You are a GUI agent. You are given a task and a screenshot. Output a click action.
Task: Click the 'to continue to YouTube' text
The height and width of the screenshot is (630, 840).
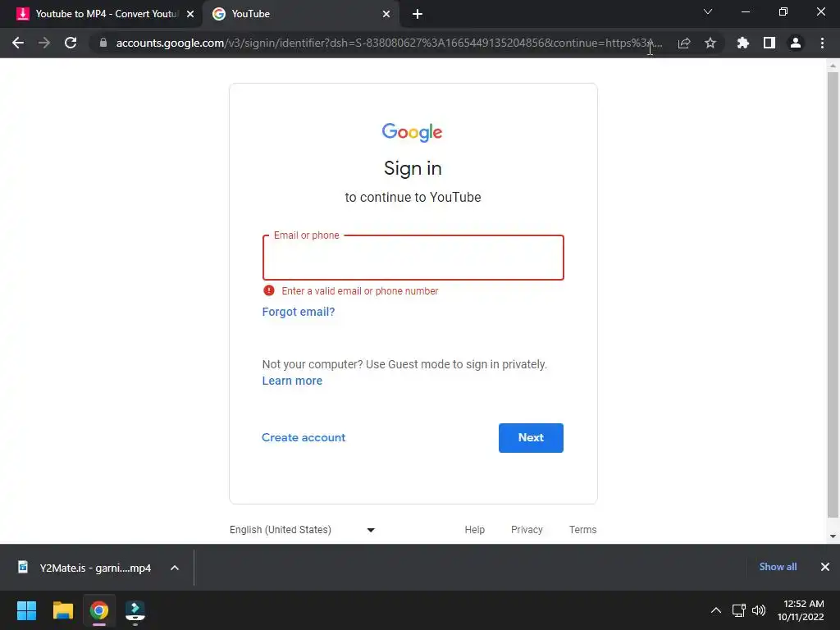pos(413,197)
